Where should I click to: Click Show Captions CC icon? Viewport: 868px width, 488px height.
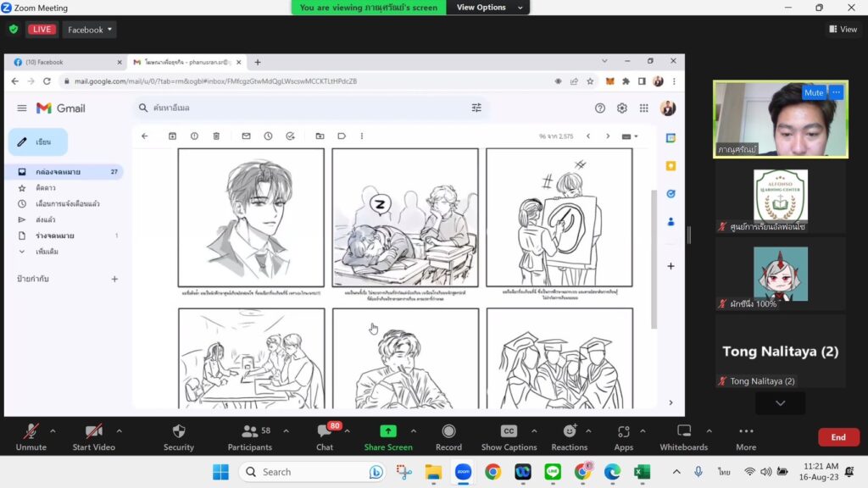click(509, 431)
